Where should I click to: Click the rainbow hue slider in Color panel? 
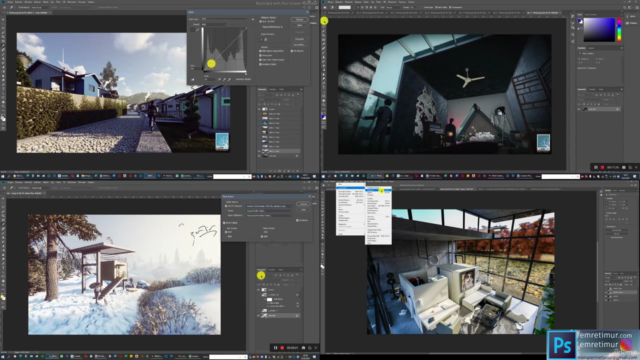(619, 29)
